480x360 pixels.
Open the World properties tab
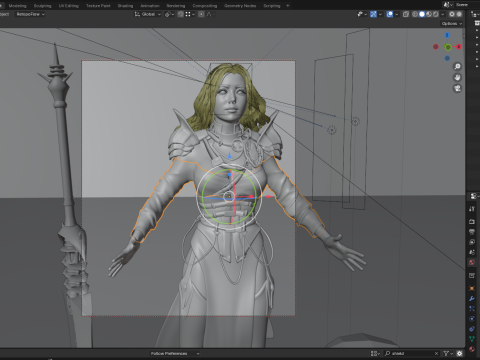(472, 262)
